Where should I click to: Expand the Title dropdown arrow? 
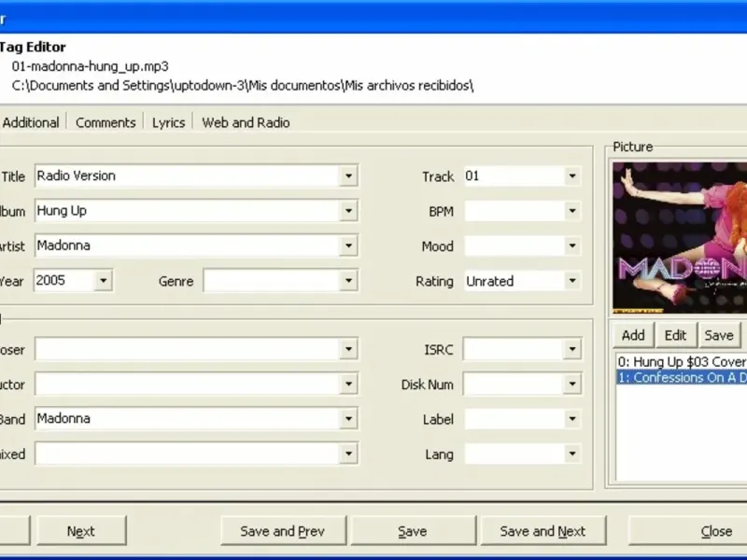(x=348, y=175)
